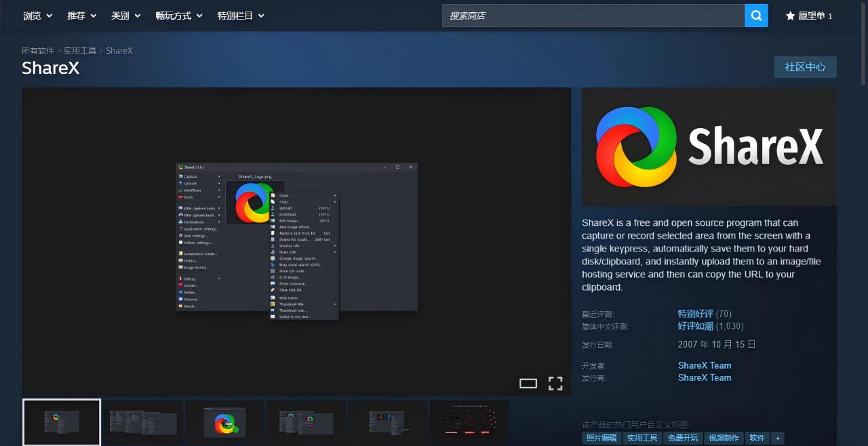View 好评如潮 Chinese reviews

[695, 326]
